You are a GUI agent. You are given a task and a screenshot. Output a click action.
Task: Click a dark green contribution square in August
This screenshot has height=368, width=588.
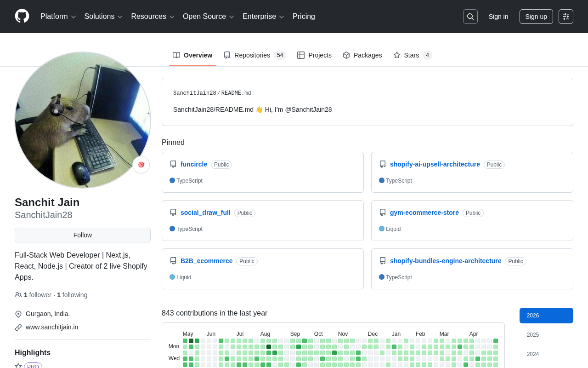pyautogui.click(x=269, y=347)
